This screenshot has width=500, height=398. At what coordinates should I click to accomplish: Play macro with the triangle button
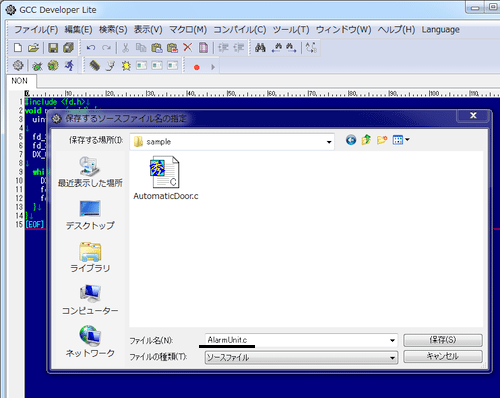(213, 67)
